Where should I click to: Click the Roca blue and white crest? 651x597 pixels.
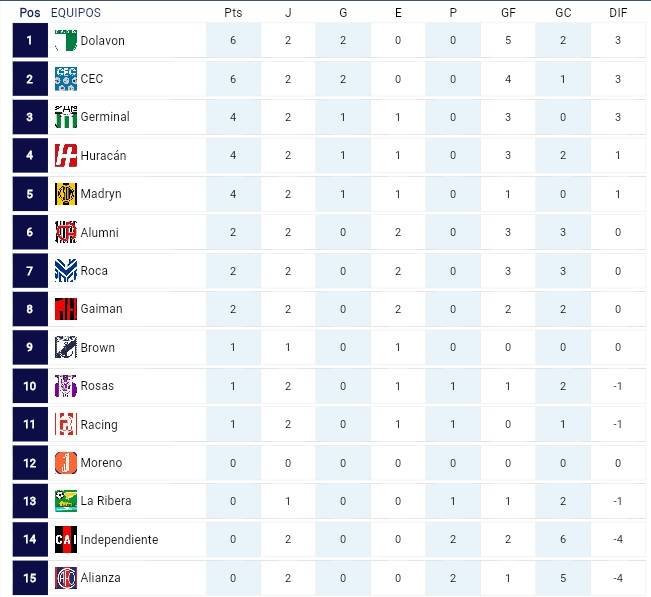click(66, 271)
